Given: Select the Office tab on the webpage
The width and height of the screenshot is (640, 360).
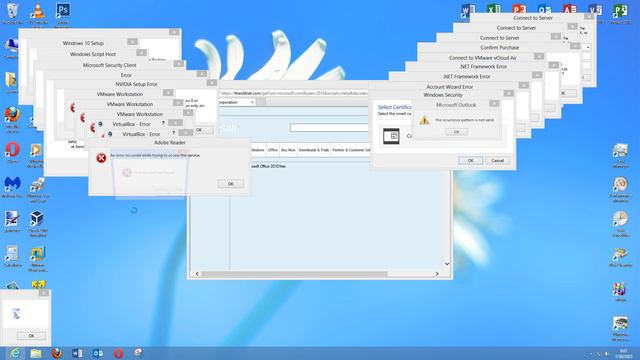Looking at the screenshot, I should coord(273,150).
